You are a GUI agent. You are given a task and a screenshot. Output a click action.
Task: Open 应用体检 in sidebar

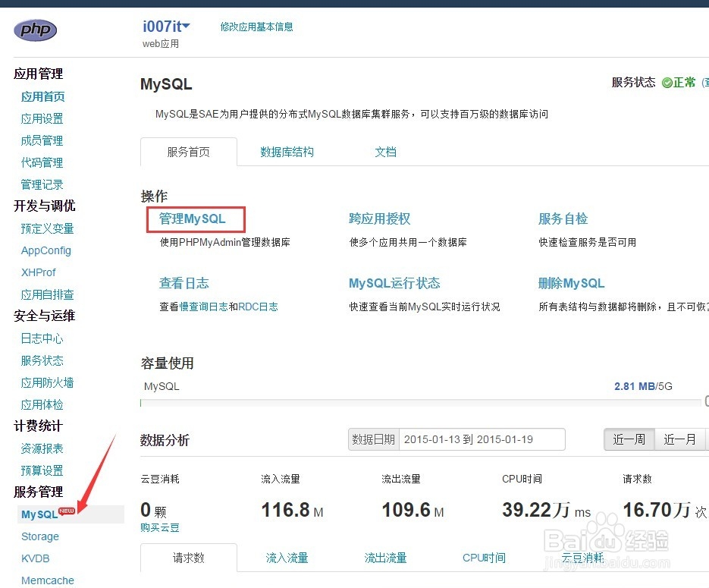click(x=42, y=404)
